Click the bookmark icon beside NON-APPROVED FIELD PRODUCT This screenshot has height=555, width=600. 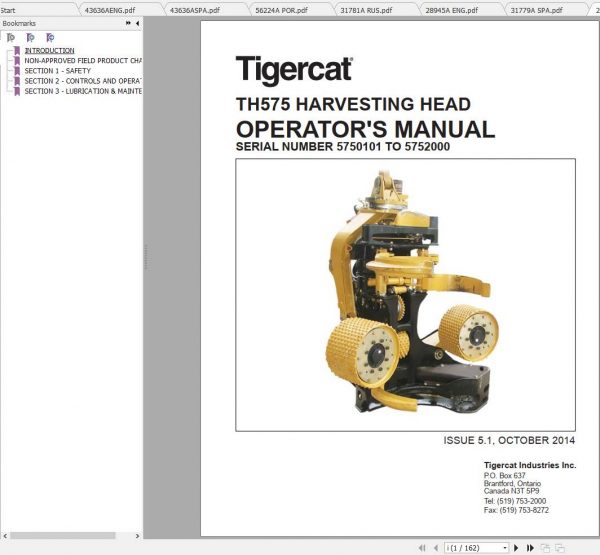click(x=17, y=61)
